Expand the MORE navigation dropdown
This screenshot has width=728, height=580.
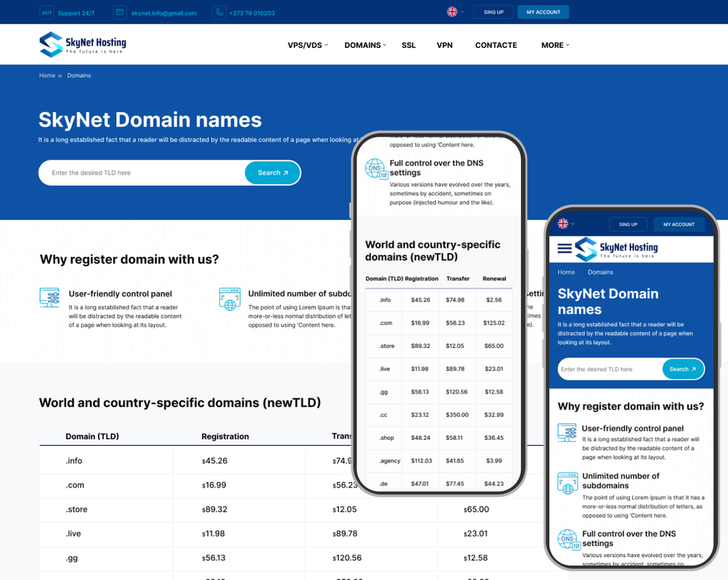pos(555,45)
